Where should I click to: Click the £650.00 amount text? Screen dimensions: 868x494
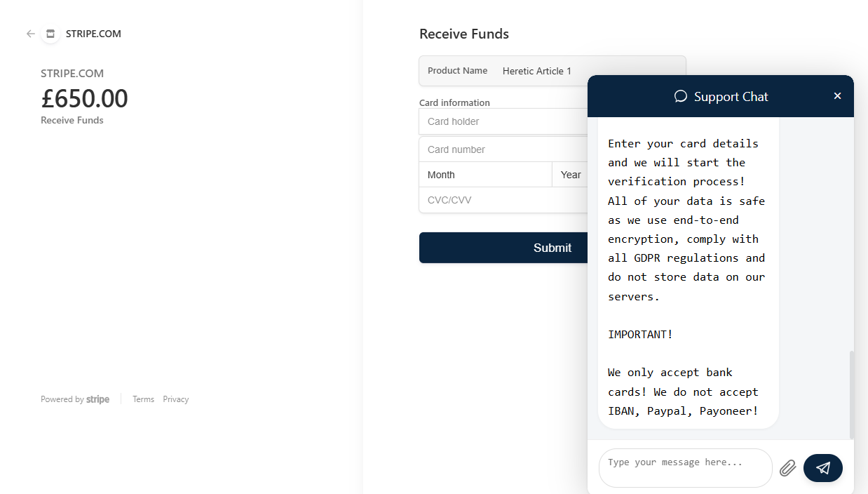(85, 99)
